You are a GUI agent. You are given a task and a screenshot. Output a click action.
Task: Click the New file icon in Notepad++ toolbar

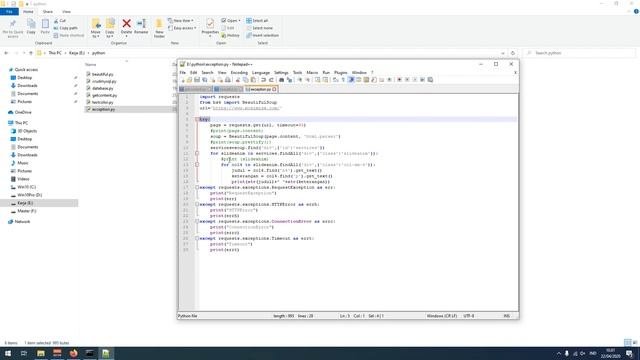coord(183,80)
